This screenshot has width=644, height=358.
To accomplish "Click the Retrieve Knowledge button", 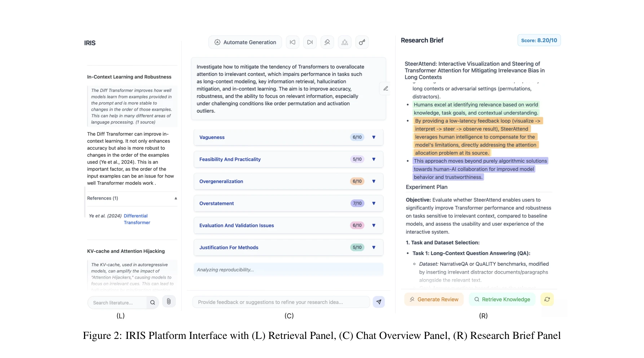I will [502, 299].
